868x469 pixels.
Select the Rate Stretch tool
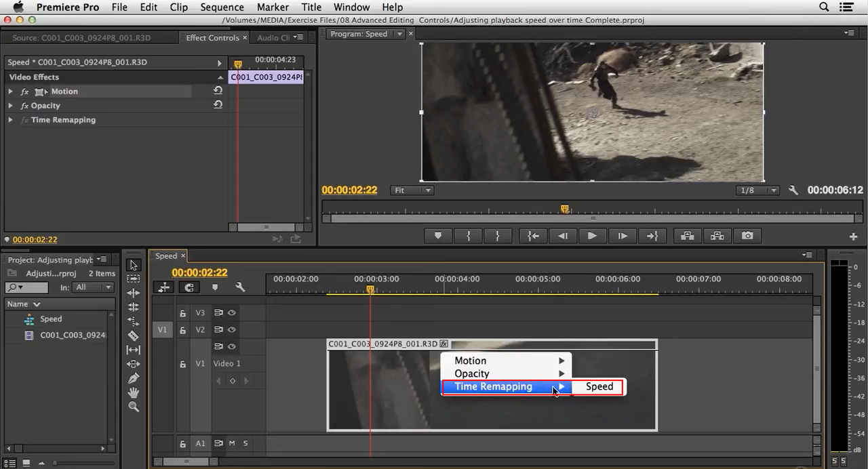coord(134,321)
